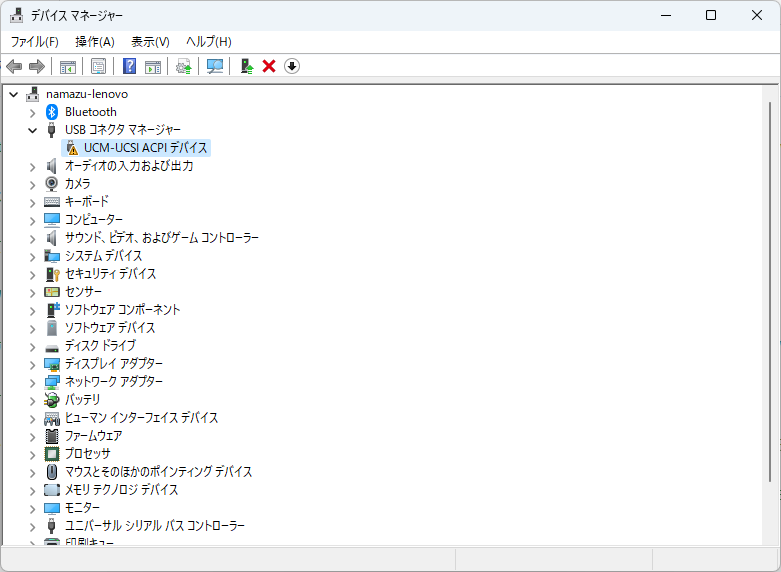Click the Show/Hide console tree icon
The image size is (781, 572).
coord(68,66)
